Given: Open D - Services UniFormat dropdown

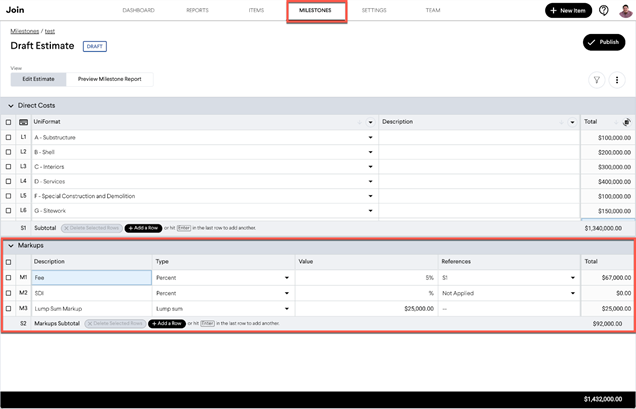Looking at the screenshot, I should pyautogui.click(x=370, y=181).
